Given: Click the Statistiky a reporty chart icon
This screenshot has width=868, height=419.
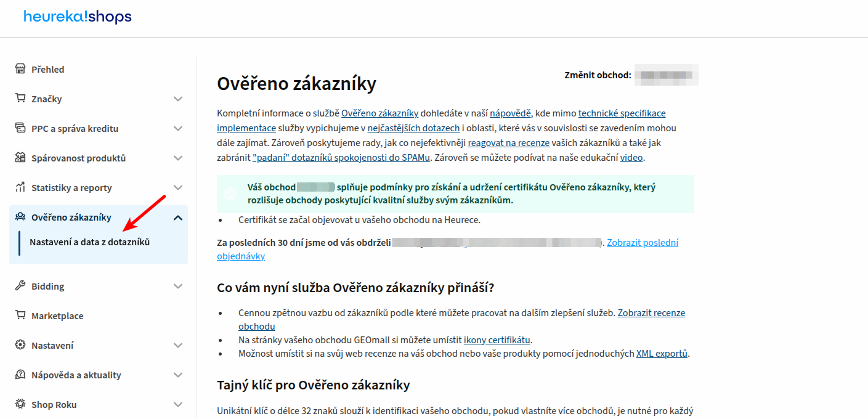Looking at the screenshot, I should point(20,187).
